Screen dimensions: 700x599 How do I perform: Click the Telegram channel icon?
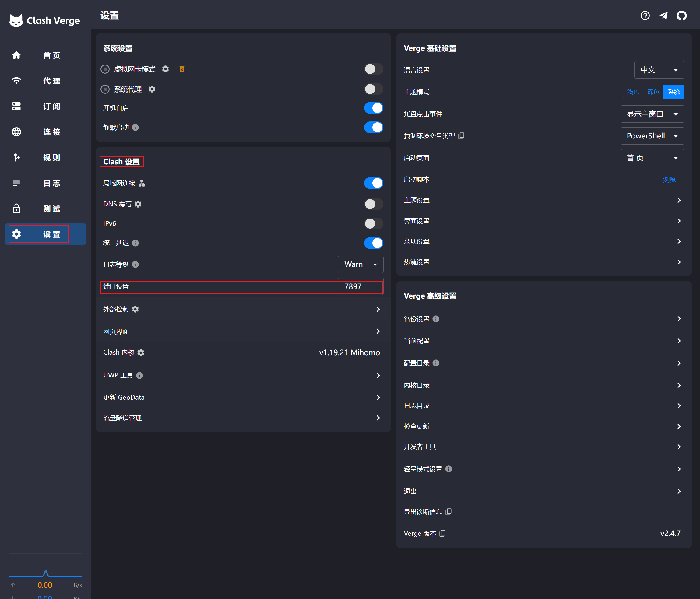click(x=663, y=16)
